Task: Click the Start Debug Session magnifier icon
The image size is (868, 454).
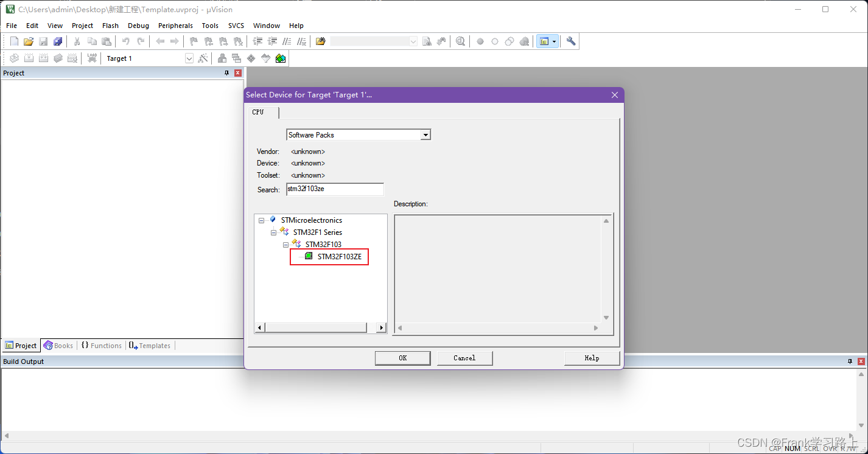Action: pyautogui.click(x=461, y=41)
